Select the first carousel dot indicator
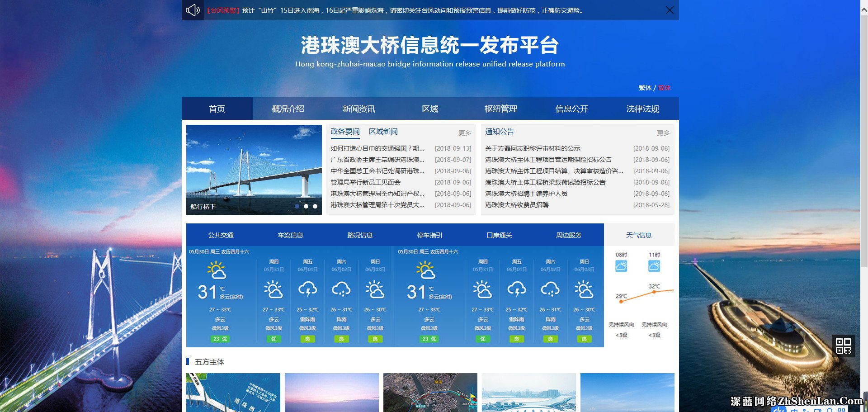Viewport: 868px width, 412px height. coord(297,207)
